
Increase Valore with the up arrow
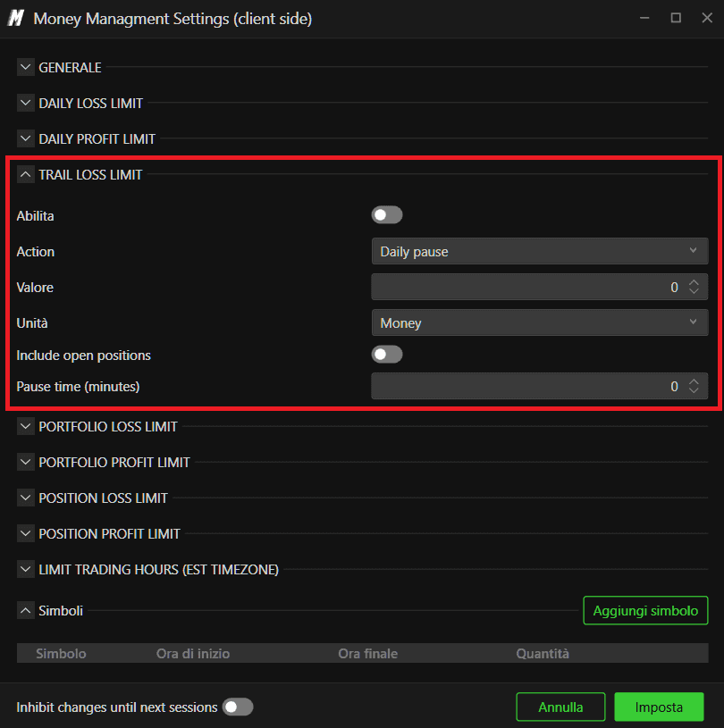click(694, 282)
